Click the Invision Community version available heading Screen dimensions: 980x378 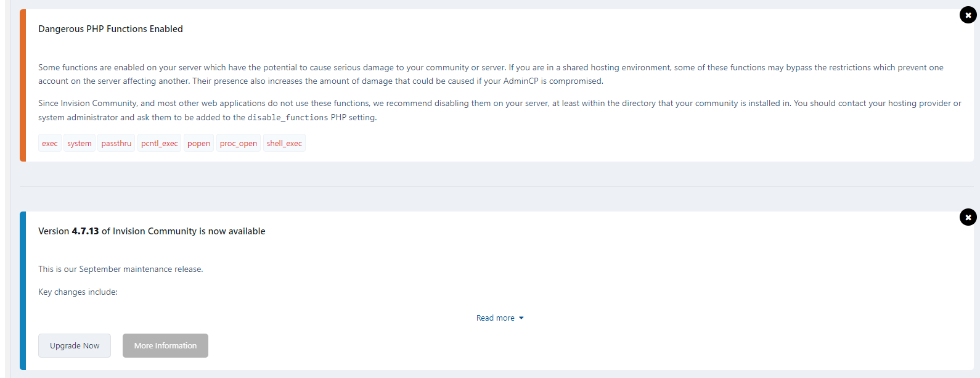tap(152, 231)
